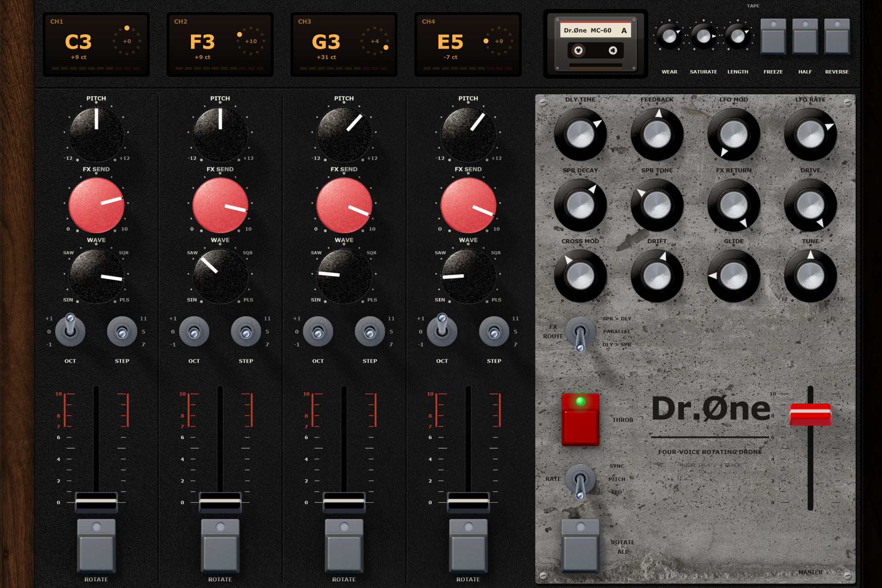Click the CH4 volume fader handle

point(468,502)
